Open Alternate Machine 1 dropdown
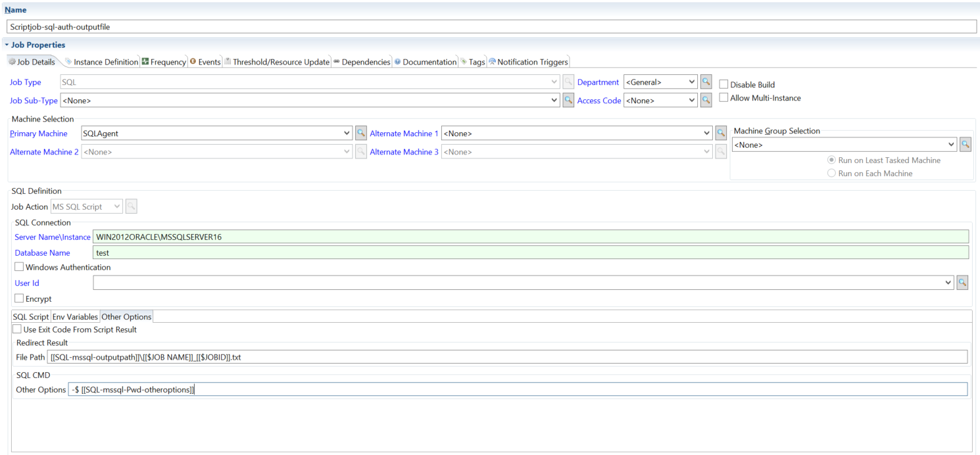This screenshot has height=455, width=980. pos(707,133)
